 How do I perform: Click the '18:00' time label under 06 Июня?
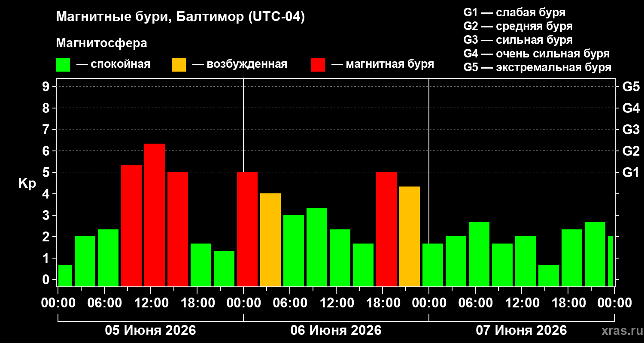point(383,303)
